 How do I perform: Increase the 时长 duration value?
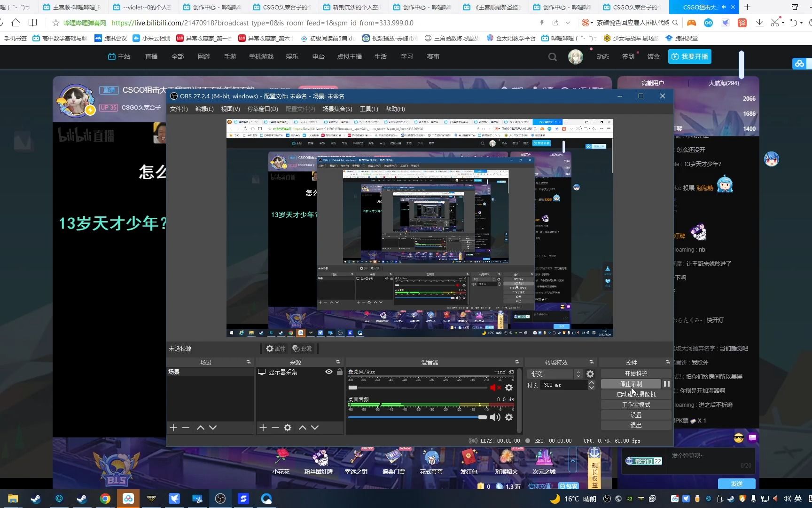click(592, 382)
